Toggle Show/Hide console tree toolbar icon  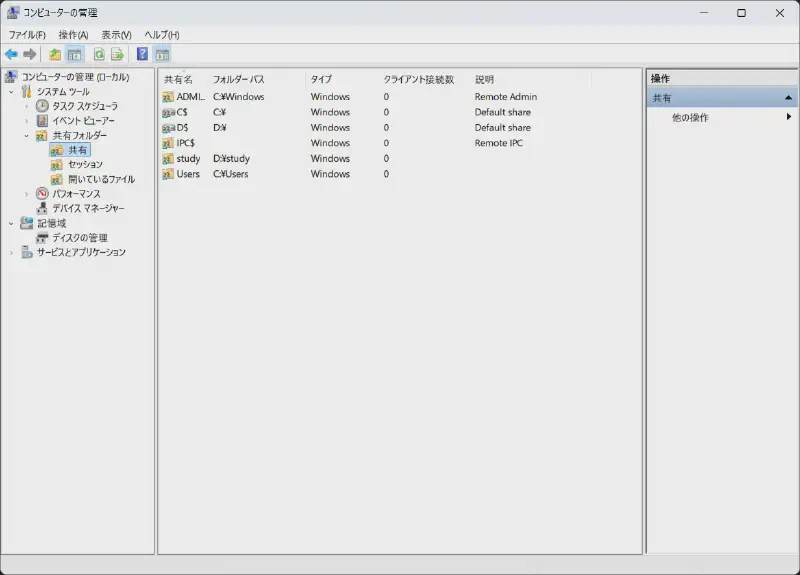point(74,54)
